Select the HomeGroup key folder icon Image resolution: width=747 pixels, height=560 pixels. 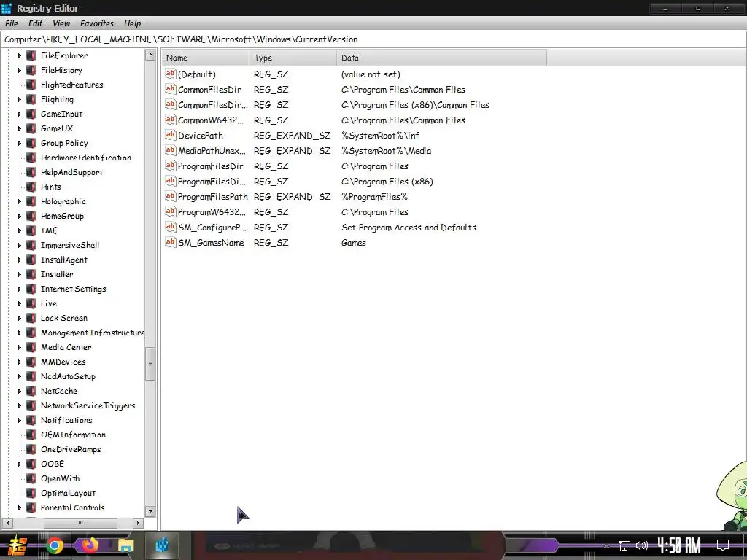pos(31,216)
